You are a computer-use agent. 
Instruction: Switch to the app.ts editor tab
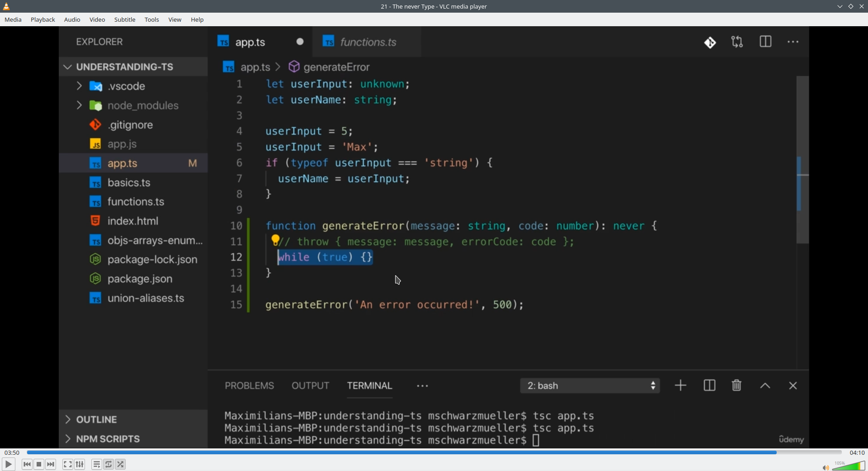point(260,42)
